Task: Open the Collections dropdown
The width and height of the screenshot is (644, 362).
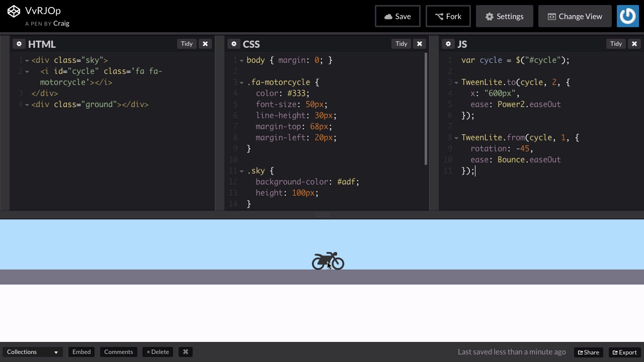Action: tap(32, 352)
